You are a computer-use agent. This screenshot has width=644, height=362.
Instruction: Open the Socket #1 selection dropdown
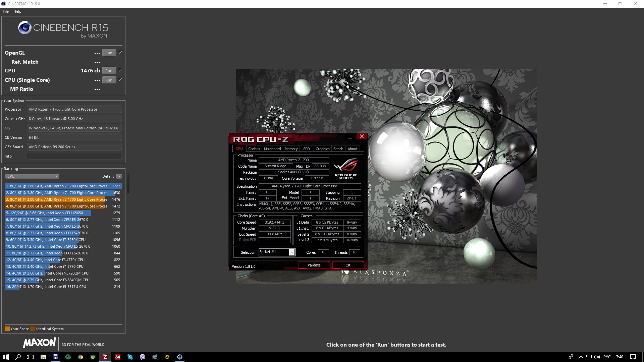point(292,252)
